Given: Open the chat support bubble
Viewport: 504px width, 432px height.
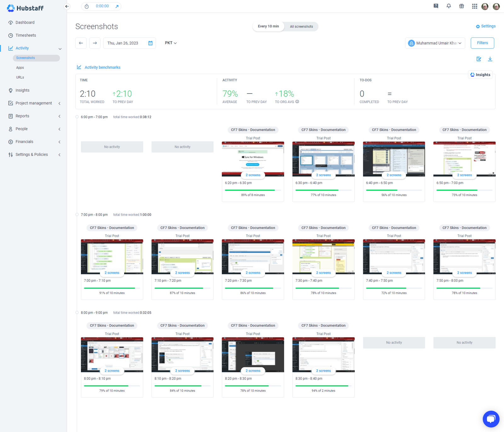Looking at the screenshot, I should [491, 419].
